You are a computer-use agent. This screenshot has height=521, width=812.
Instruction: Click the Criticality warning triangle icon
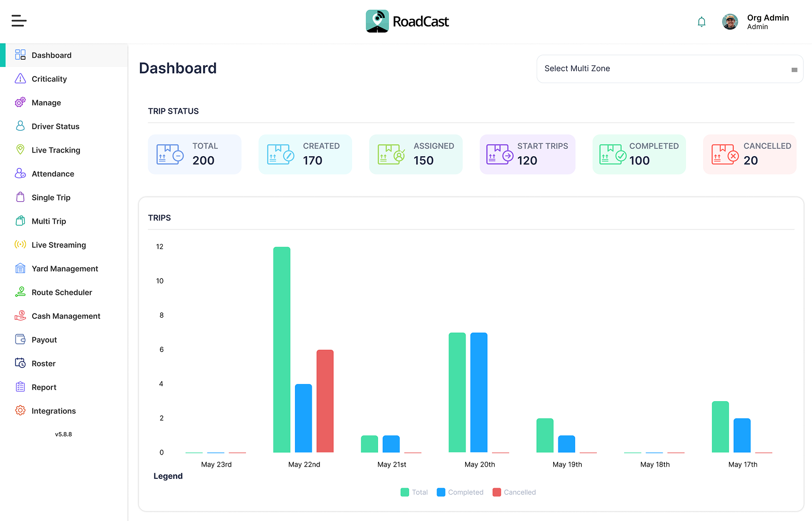coord(20,79)
